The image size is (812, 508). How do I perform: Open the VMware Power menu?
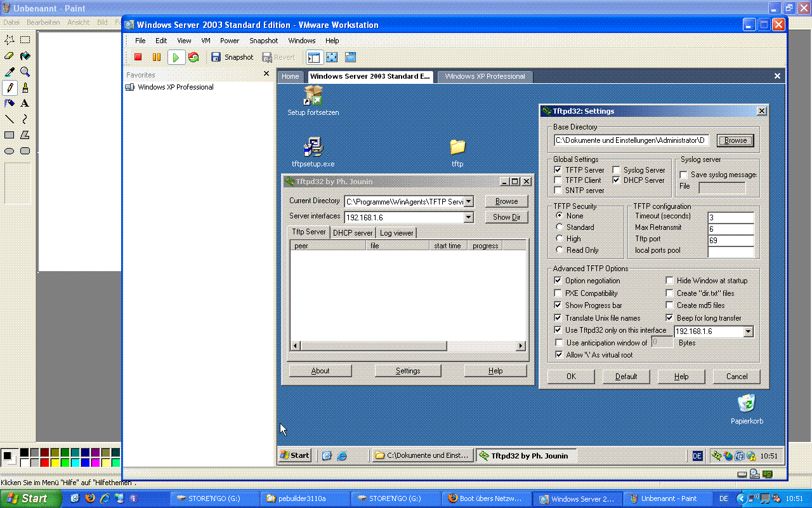pyautogui.click(x=230, y=41)
